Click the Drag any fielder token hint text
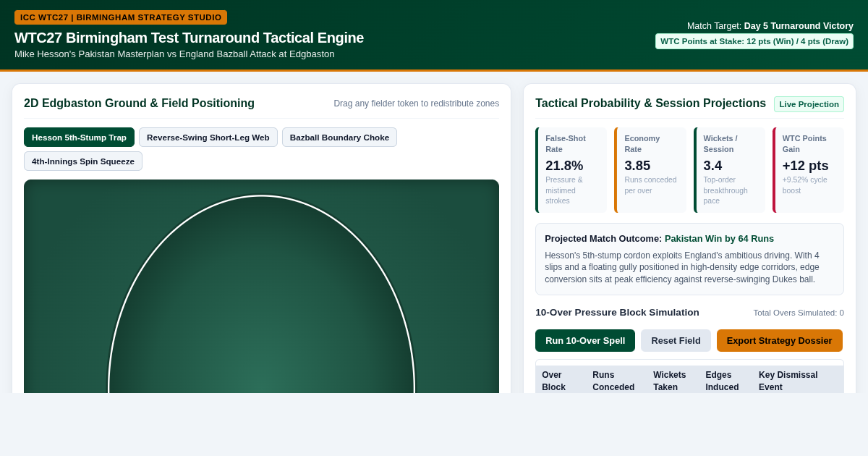The height and width of the screenshot is (456, 868). coord(417,104)
